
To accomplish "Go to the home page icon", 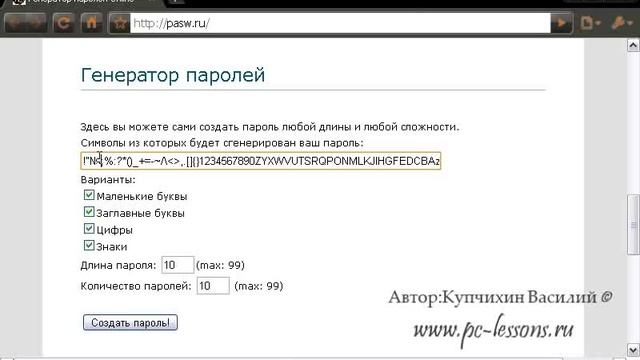I will tap(91, 23).
